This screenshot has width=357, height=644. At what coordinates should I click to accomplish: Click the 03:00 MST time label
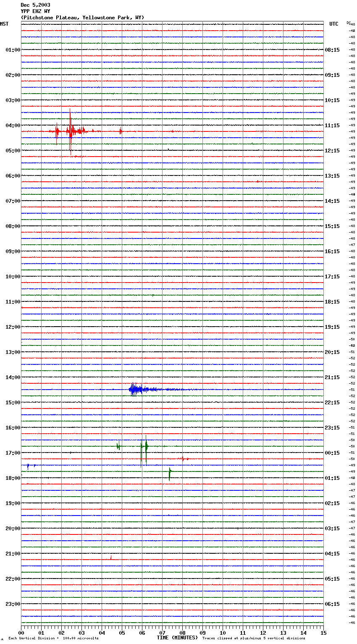[x=13, y=100]
